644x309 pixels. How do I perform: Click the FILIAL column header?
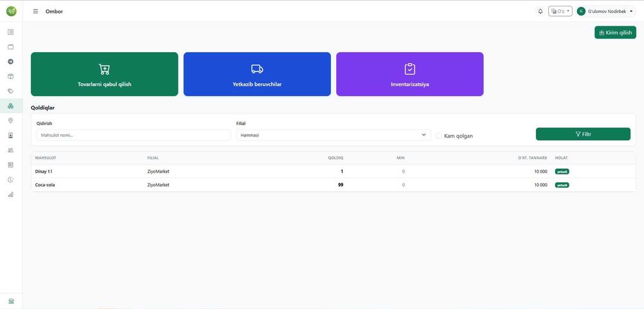pos(153,158)
